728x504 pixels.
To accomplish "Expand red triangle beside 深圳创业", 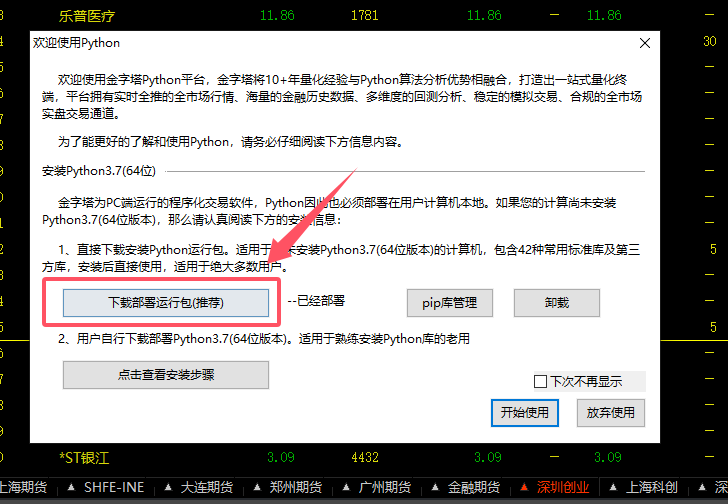I will [x=525, y=487].
